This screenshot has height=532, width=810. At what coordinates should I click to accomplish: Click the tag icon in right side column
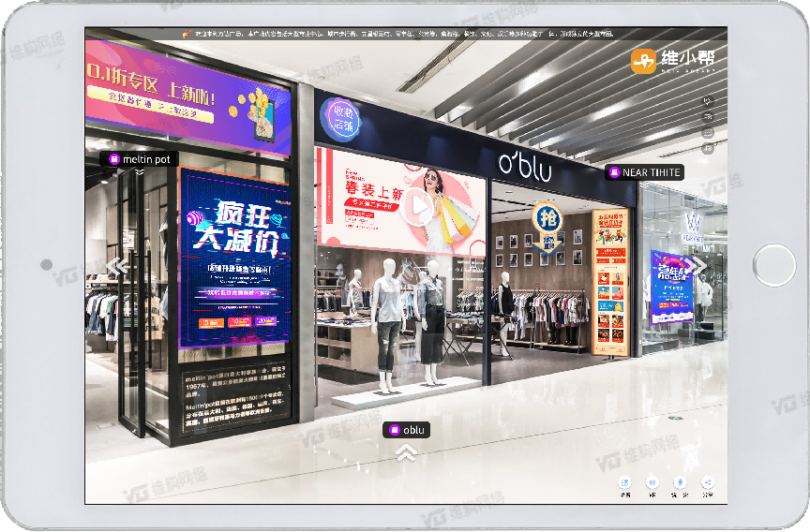click(x=708, y=100)
